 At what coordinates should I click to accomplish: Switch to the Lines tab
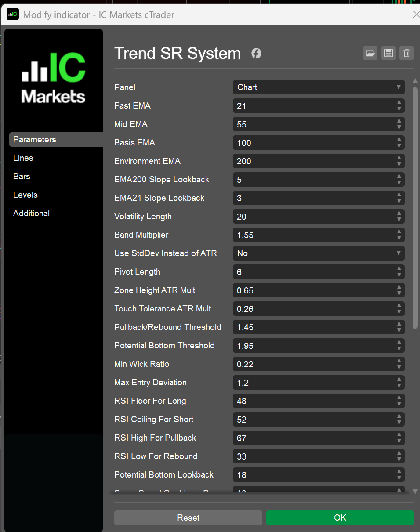tap(23, 158)
